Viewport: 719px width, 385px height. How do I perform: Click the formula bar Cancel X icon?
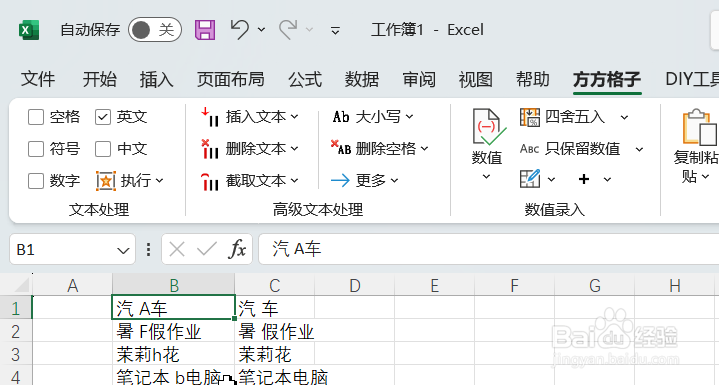177,250
